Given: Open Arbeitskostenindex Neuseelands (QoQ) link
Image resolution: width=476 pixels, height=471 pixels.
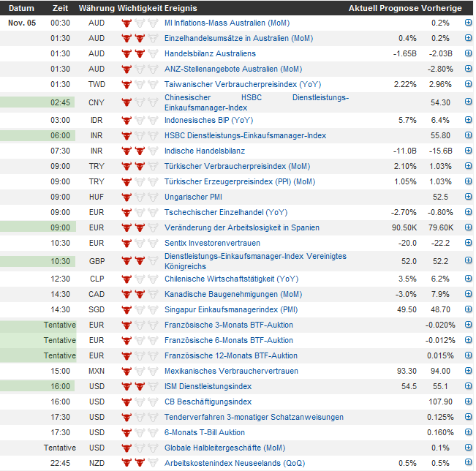Looking at the screenshot, I should point(235,463).
